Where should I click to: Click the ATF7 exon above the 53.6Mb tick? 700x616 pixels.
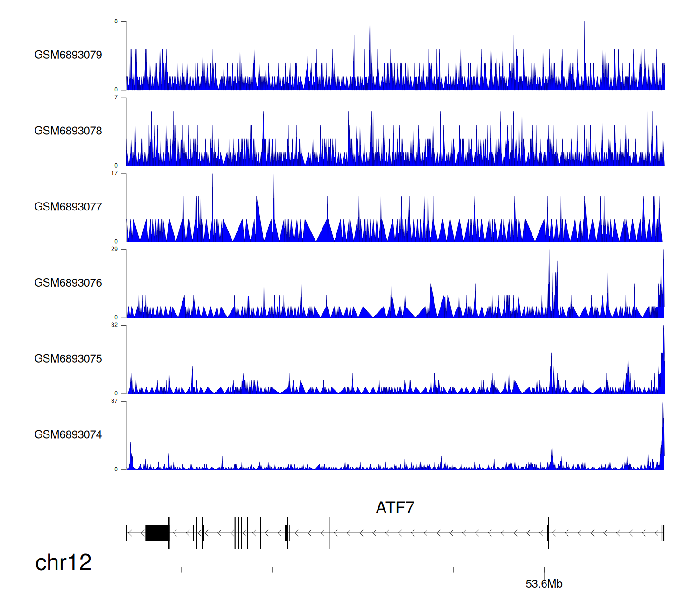tap(548, 532)
